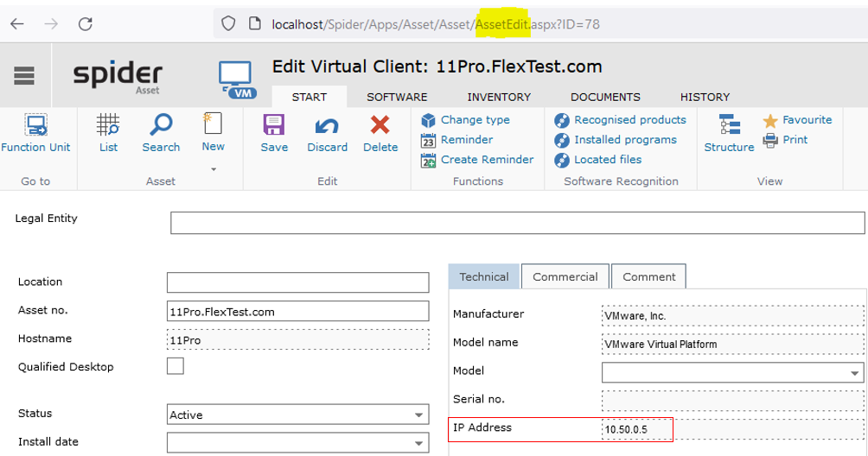Image resolution: width=868 pixels, height=456 pixels.
Task: Create a New asset
Action: 214,133
